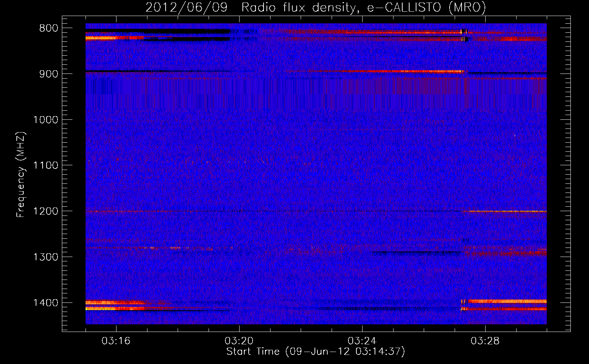The width and height of the screenshot is (589, 364).
Task: Click the "Frequency (MHZ)" axis label
Action: click(x=21, y=175)
